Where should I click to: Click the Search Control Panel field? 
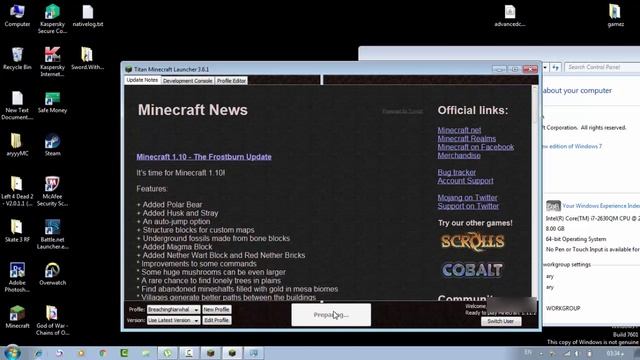[x=602, y=67]
